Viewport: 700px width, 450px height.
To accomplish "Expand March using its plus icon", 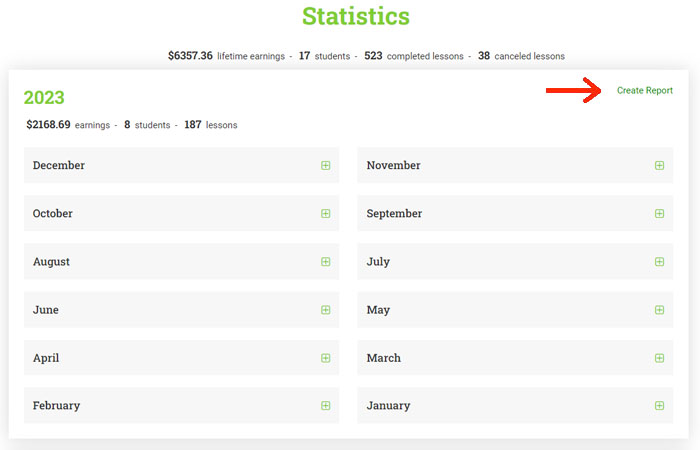I will pos(659,358).
